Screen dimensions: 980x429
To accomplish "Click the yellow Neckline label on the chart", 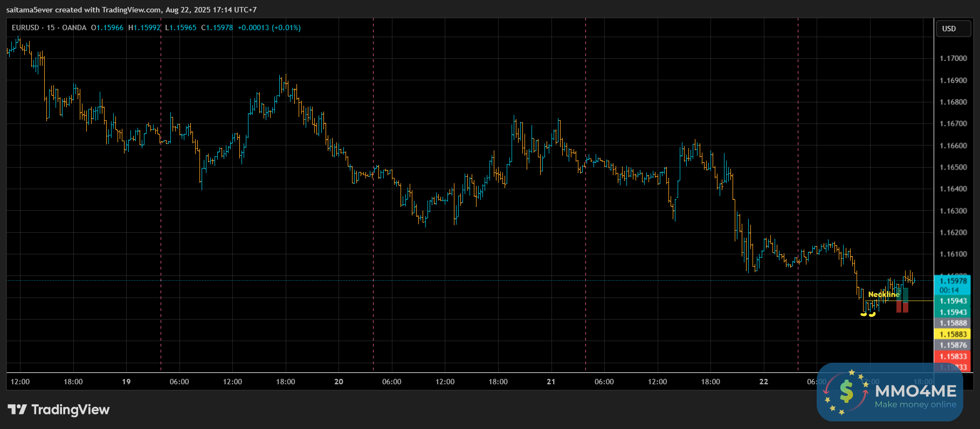I will pyautogui.click(x=884, y=294).
